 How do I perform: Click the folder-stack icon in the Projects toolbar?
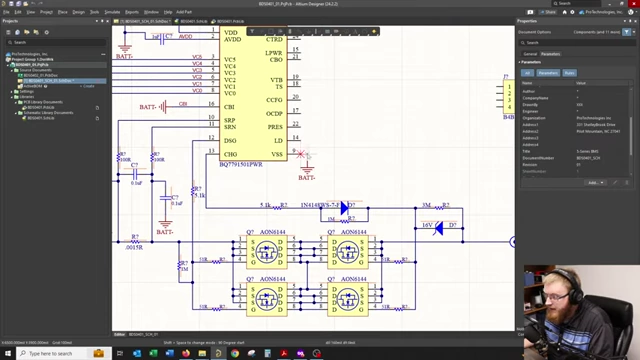coord(36,32)
